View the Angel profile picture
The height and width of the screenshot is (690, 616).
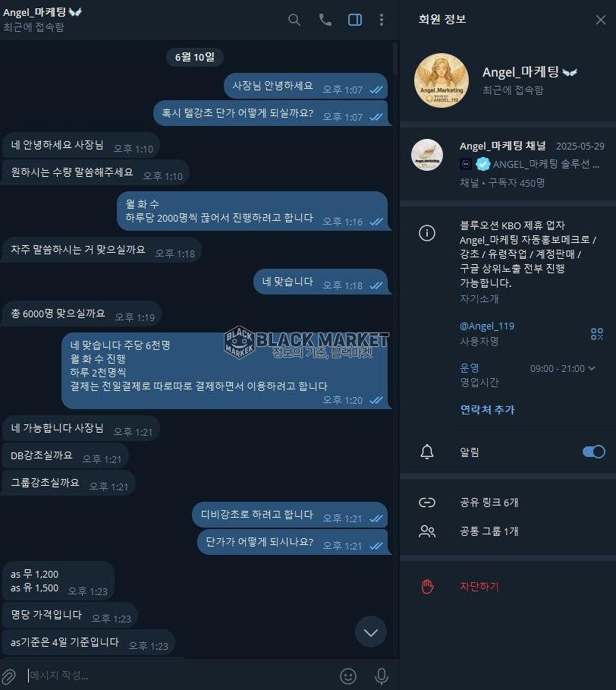click(x=441, y=80)
